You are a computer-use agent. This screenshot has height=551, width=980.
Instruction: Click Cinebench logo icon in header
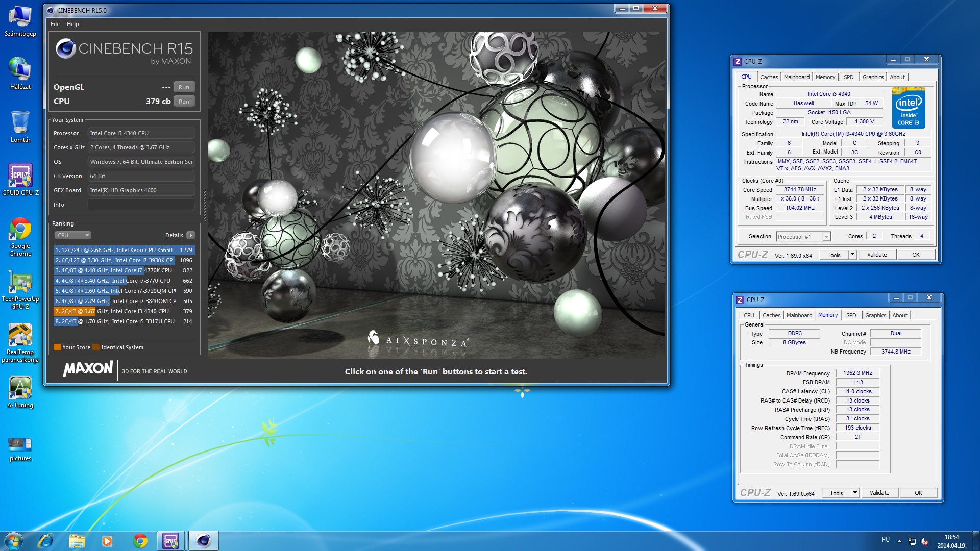(x=66, y=48)
